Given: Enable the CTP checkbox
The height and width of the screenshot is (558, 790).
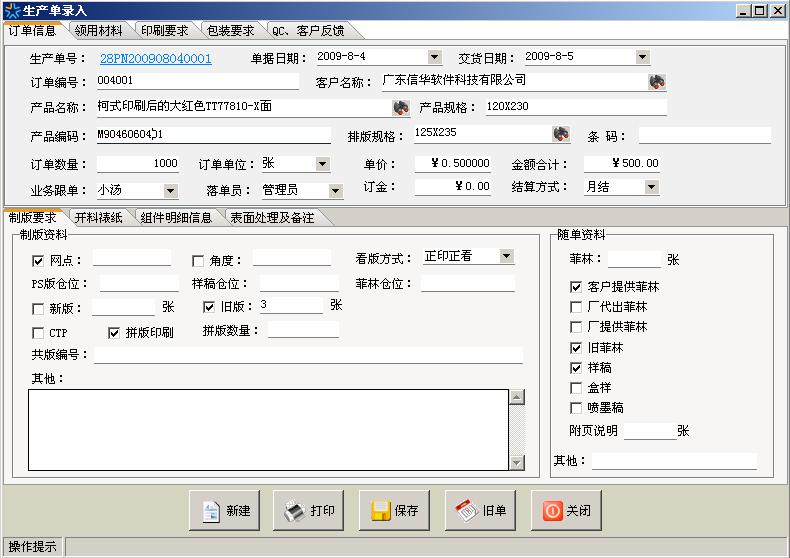Looking at the screenshot, I should [39, 333].
